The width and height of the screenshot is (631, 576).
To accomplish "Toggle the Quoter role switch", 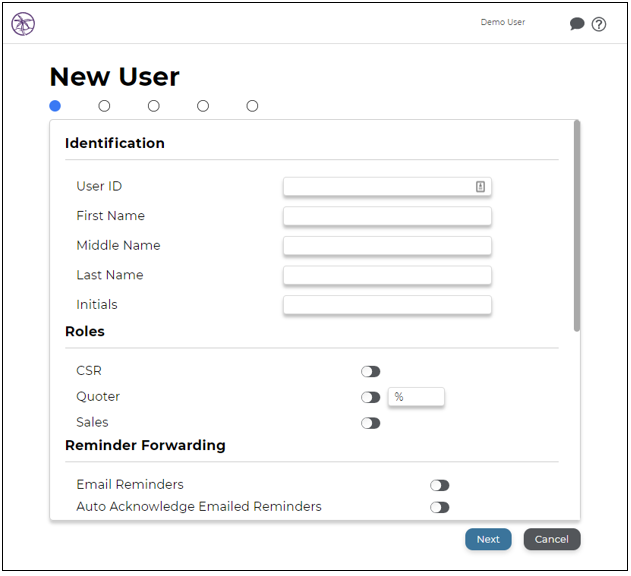I will 370,397.
